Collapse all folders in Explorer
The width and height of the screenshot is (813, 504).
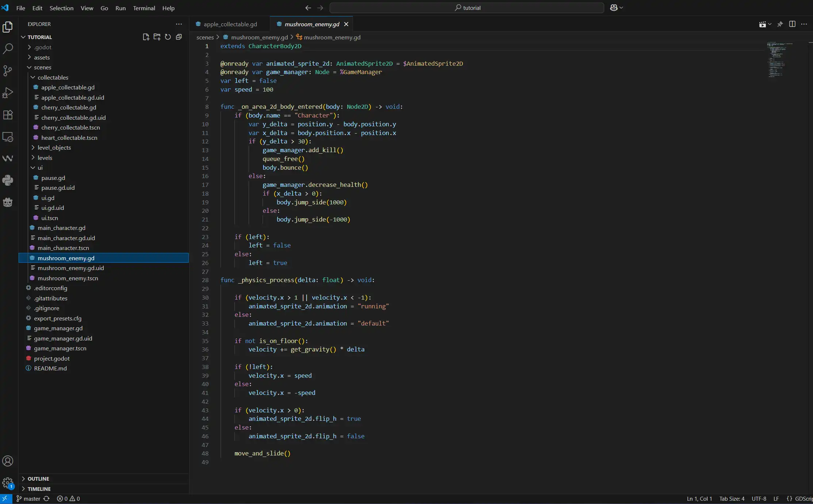click(x=179, y=37)
